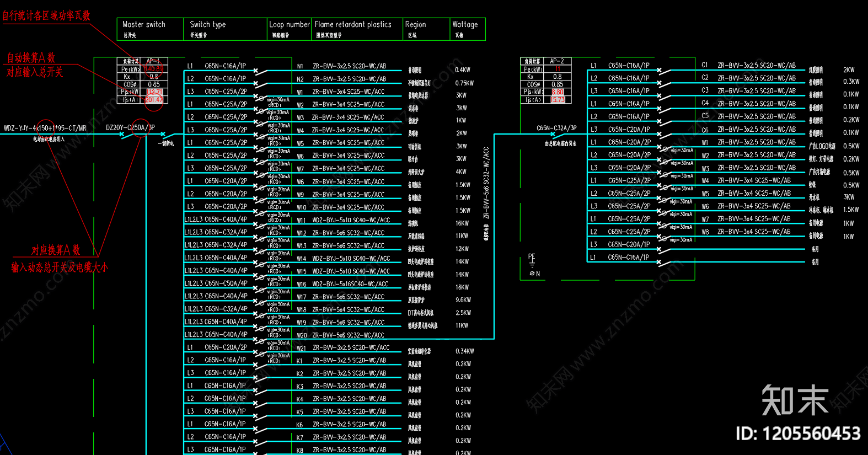Select the red value "140.89" in AP-1 table
Viewport: 868px width, 455px height.
coord(153,69)
